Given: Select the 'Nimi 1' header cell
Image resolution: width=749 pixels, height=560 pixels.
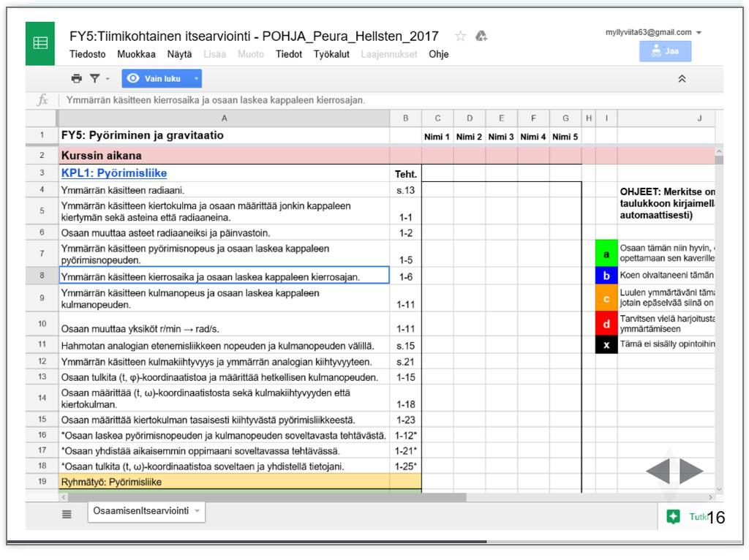Looking at the screenshot, I should 437,136.
